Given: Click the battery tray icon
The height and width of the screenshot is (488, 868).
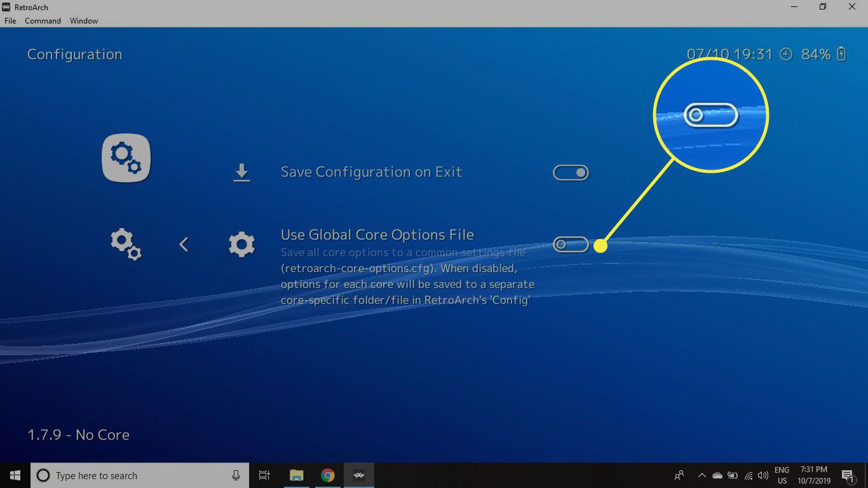Looking at the screenshot, I should point(733,475).
